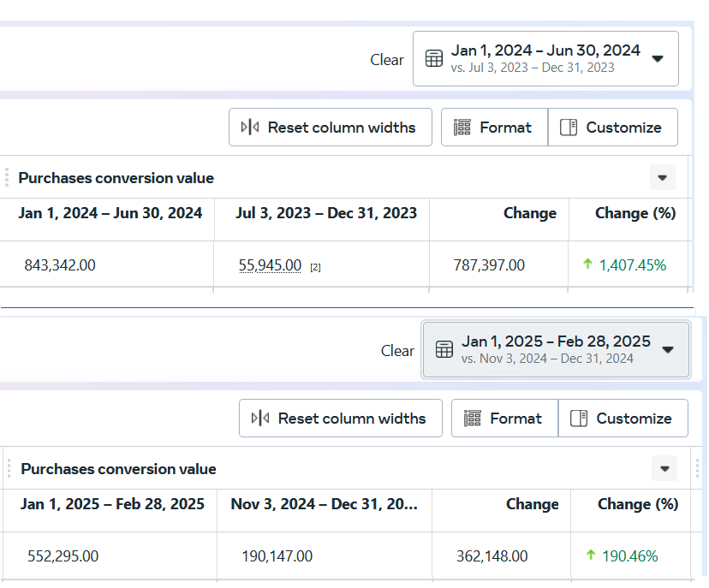Click Format button icon in 2025 report
The width and height of the screenshot is (709, 588).
[473, 419]
